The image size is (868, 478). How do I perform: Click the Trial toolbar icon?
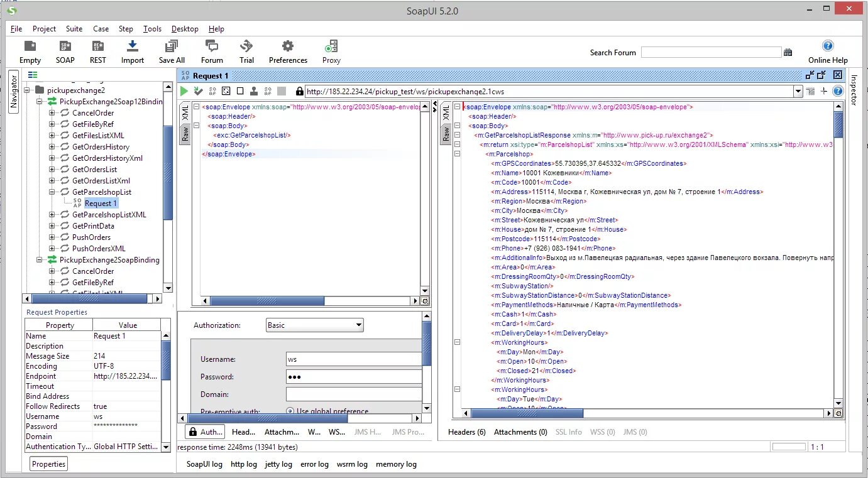point(246,46)
